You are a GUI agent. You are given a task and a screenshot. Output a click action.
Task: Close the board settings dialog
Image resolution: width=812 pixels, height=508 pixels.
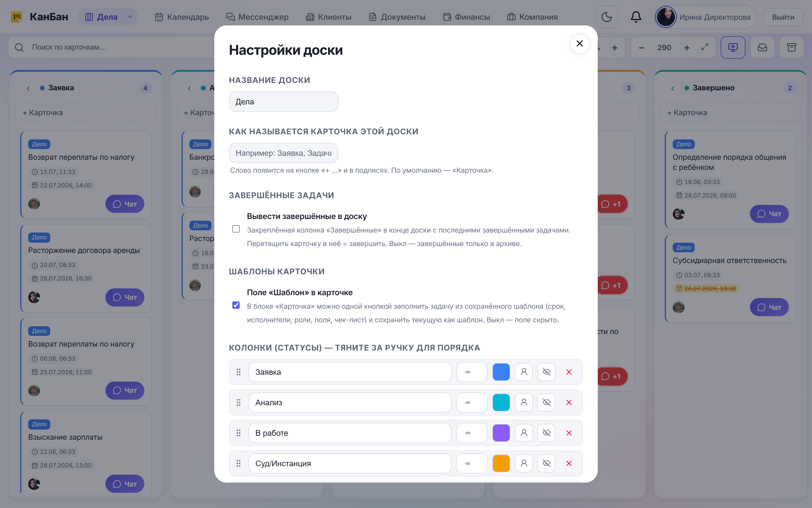pos(579,43)
